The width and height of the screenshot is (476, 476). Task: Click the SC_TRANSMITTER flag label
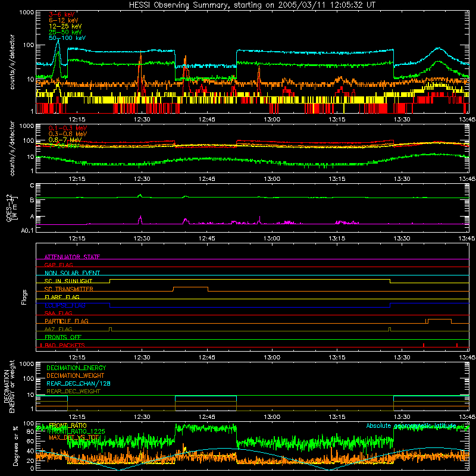pos(69,289)
